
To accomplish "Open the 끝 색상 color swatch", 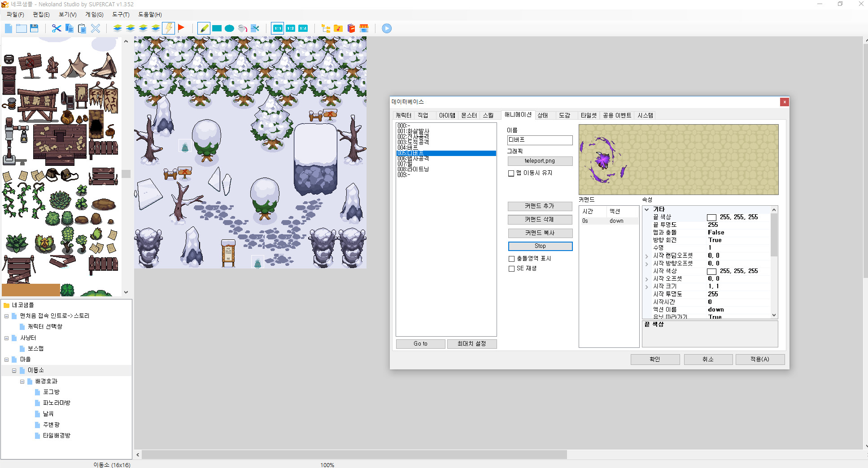I will point(711,217).
